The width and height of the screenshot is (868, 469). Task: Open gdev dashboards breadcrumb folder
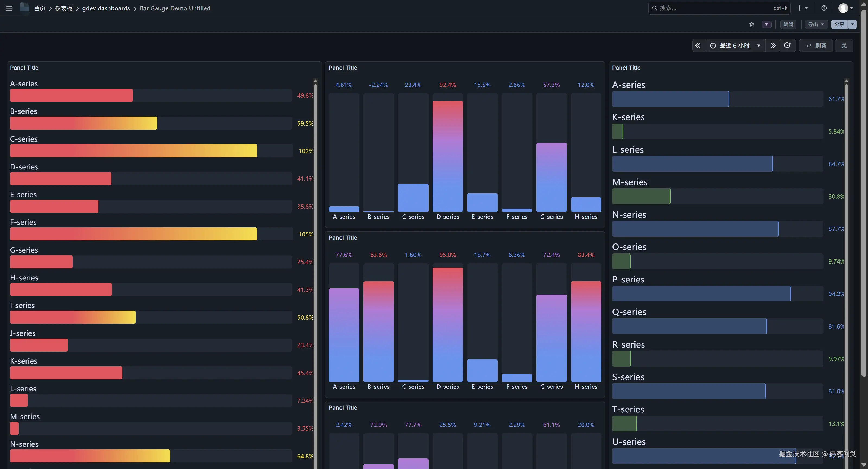click(x=106, y=8)
